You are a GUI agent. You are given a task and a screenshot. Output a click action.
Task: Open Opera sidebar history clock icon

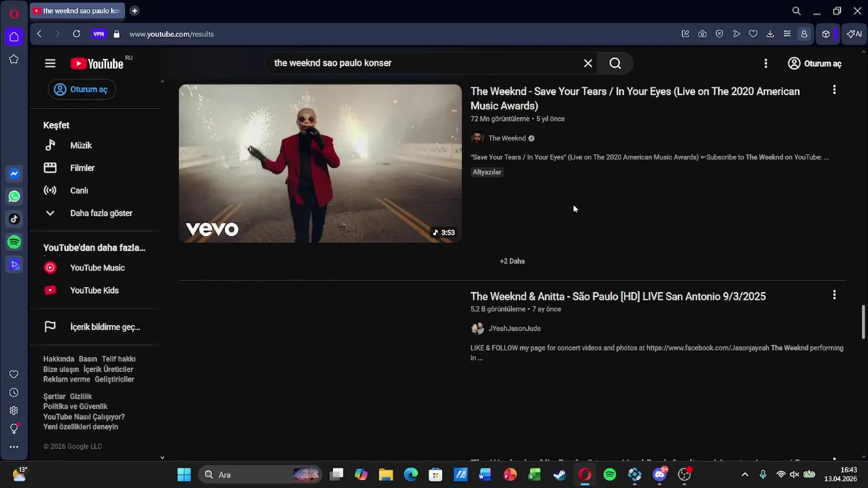click(x=14, y=392)
